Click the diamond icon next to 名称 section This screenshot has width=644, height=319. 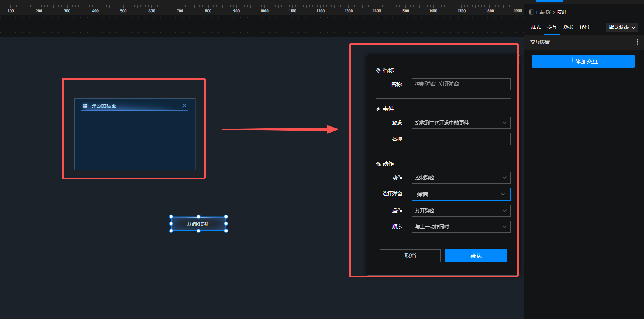click(378, 70)
